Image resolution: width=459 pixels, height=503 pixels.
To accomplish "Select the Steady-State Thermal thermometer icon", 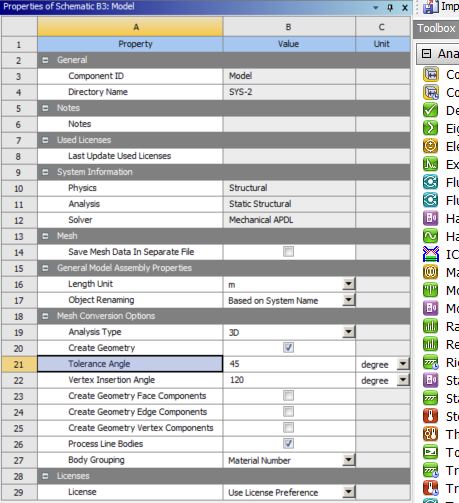I will [x=430, y=416].
